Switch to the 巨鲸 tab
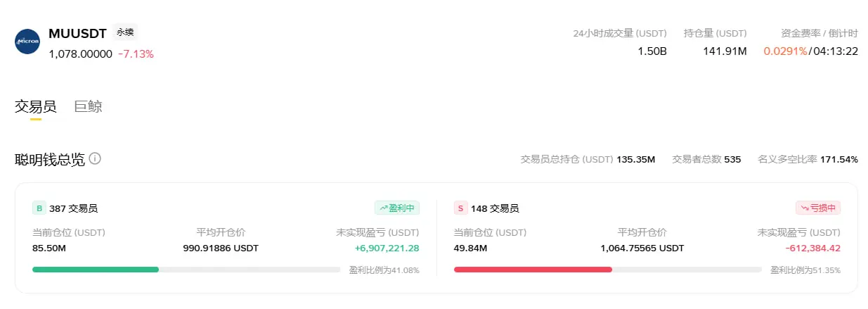The width and height of the screenshot is (868, 309). coord(89,107)
